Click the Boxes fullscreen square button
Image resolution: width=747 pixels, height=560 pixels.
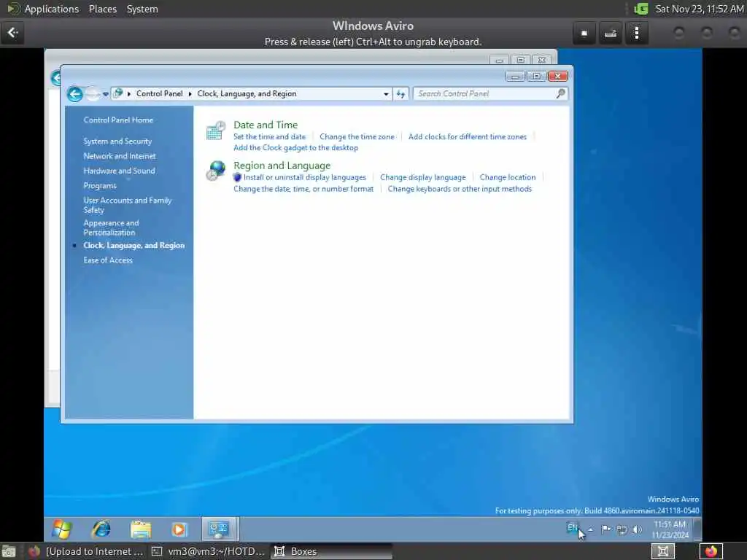(584, 34)
